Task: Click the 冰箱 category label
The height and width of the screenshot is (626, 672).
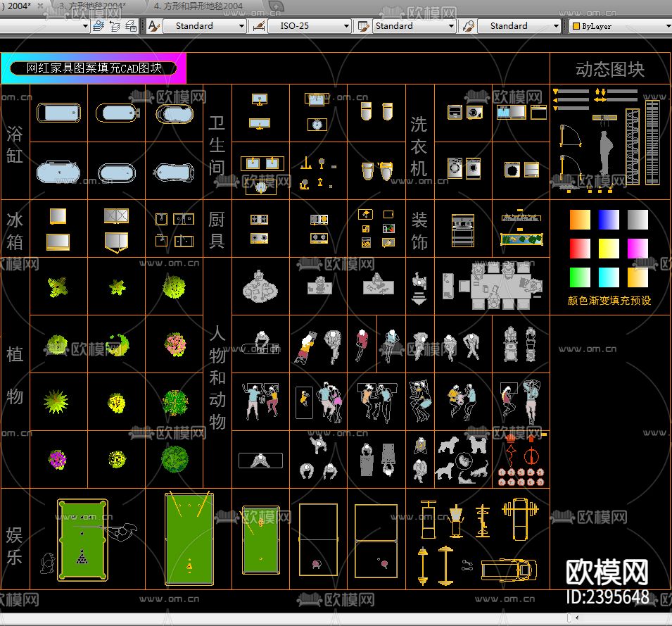Action: tap(15, 231)
